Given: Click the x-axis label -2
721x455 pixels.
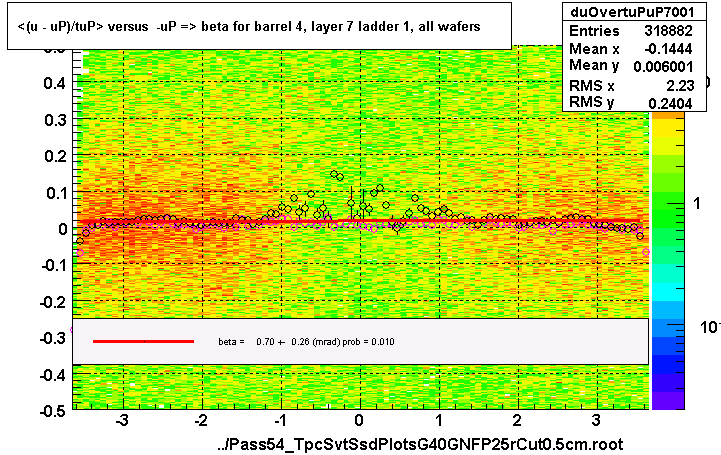Looking at the screenshot, I should (201, 420).
